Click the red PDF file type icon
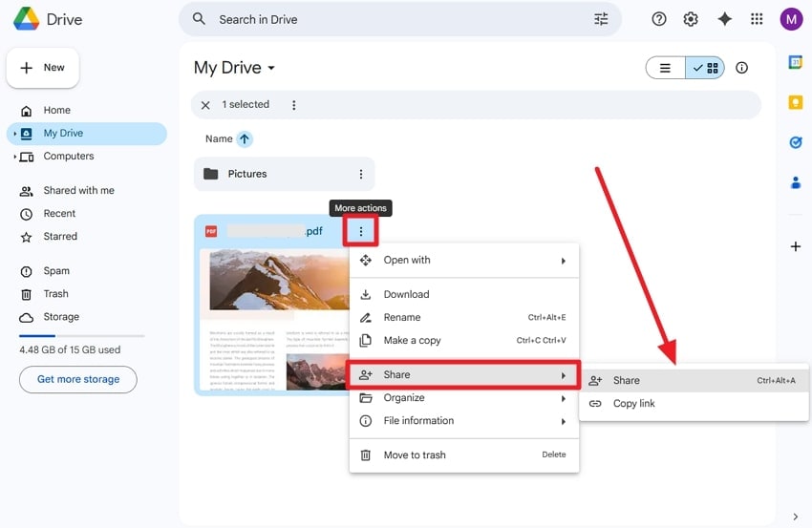812x528 pixels. pyautogui.click(x=211, y=231)
